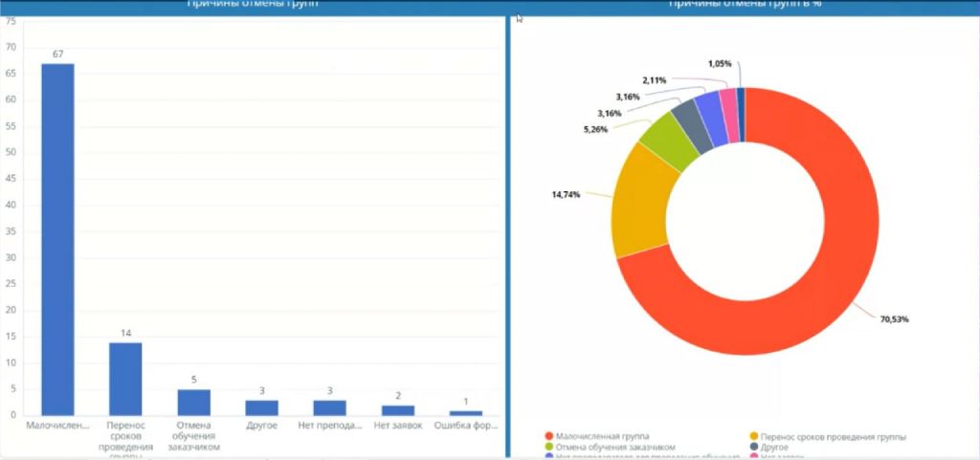Click the grey legend dot beside Другое
The width and height of the screenshot is (980, 460).
(754, 447)
